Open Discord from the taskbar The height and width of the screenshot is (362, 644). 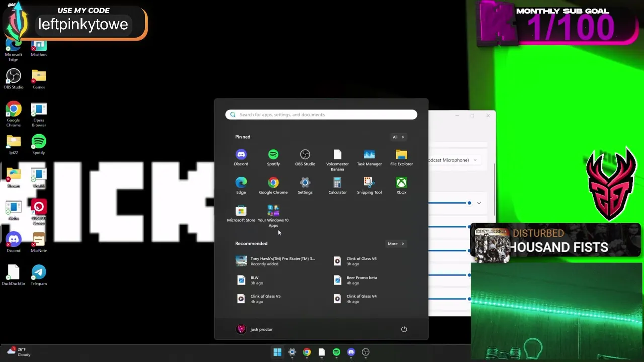pos(351,352)
